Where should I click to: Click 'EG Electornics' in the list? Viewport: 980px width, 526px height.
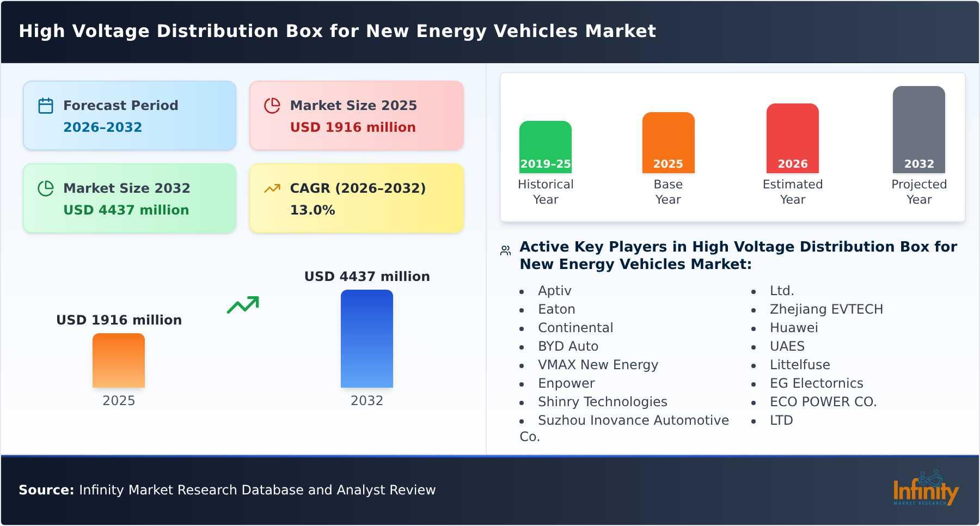[x=817, y=383]
